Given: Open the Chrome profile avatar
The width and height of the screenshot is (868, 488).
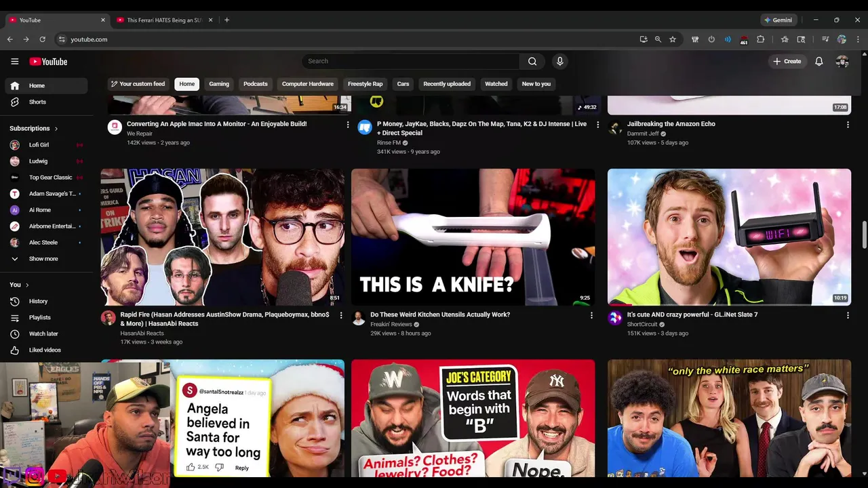Looking at the screenshot, I should coord(842,39).
